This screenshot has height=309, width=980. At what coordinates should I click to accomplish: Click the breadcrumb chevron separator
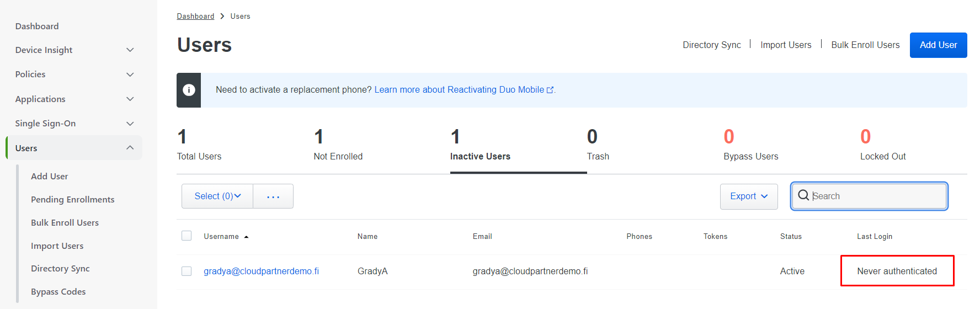(x=222, y=16)
